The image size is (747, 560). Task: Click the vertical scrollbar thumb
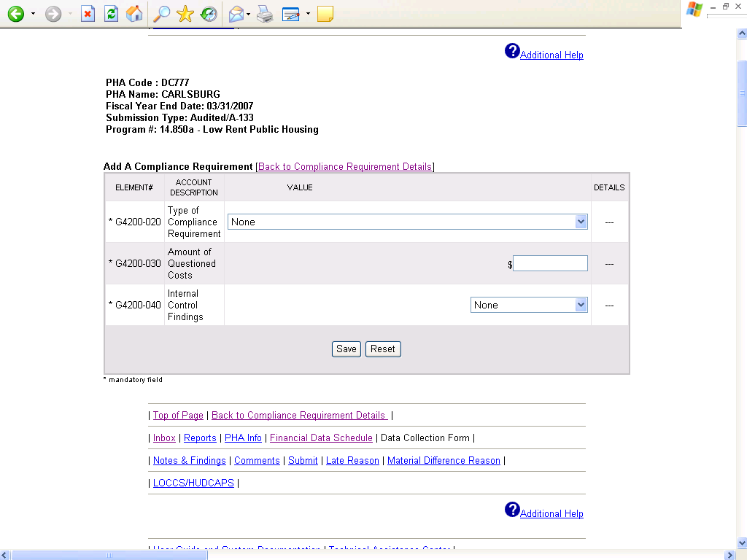coord(742,93)
